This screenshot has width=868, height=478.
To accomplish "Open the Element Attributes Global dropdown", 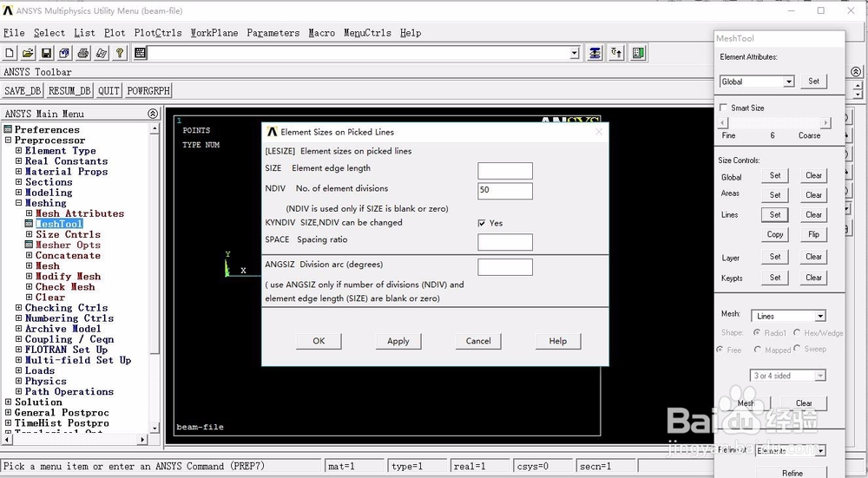I will (x=788, y=82).
